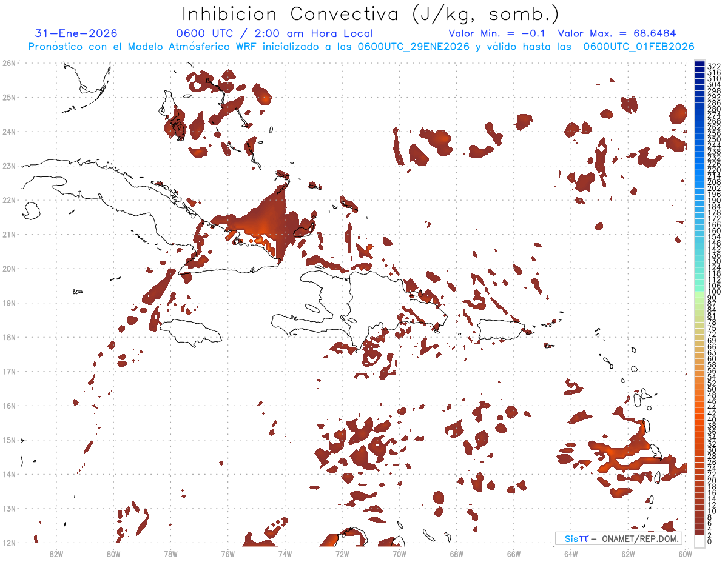
Task: Click the white swatch at the colorbar bottom
Action: pos(699,540)
